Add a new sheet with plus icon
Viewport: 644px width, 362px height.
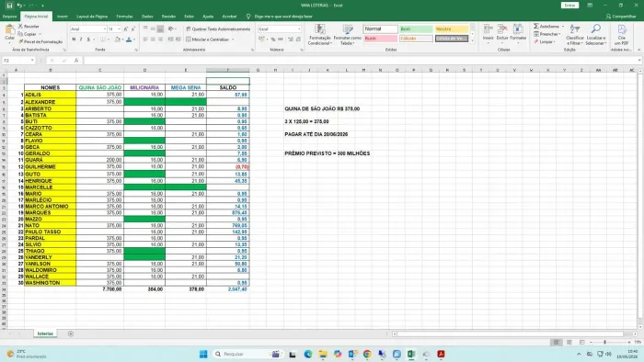71,334
